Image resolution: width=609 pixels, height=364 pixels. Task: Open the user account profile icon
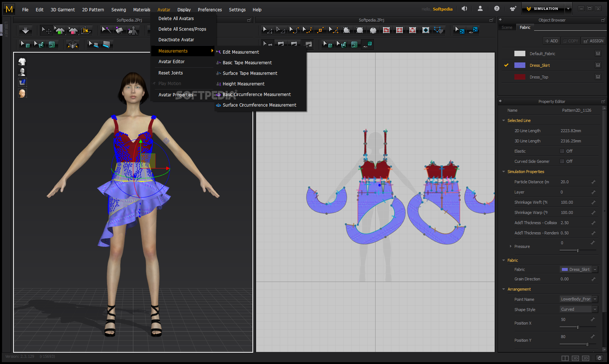pyautogui.click(x=480, y=8)
